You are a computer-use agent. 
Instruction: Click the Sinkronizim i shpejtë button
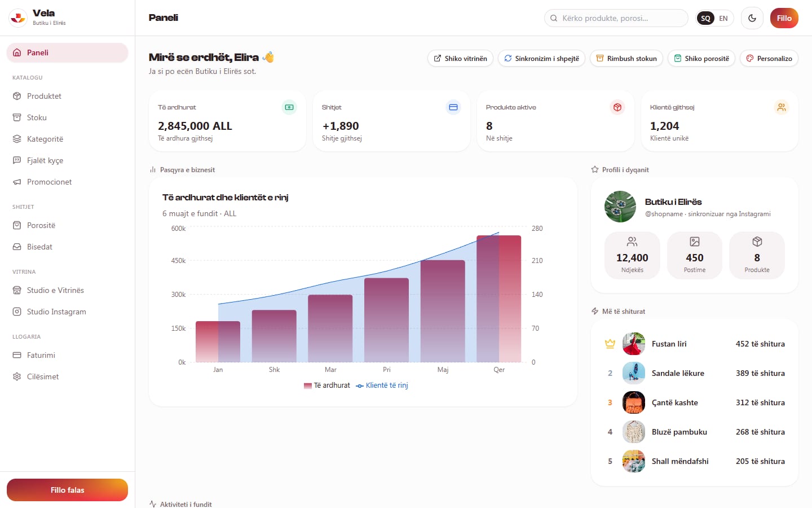(541, 58)
